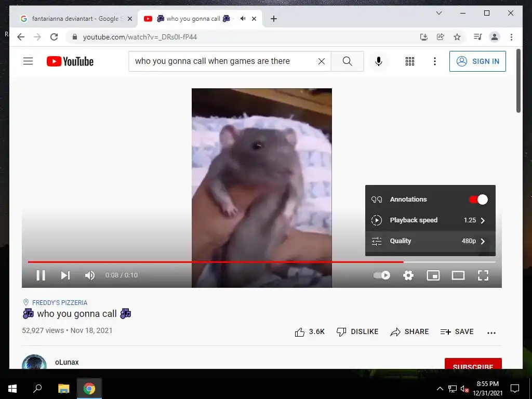The image size is (532, 399).
Task: Click the page vertical scrollbar
Action: [x=518, y=81]
